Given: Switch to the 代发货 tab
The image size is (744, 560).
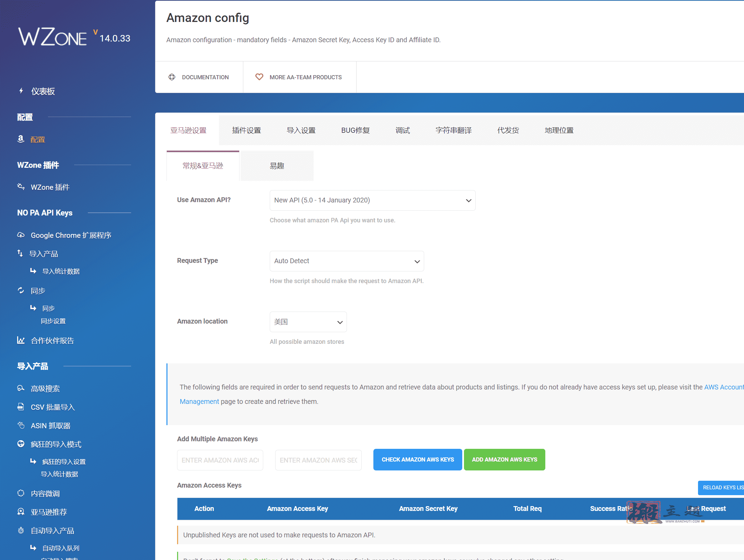Looking at the screenshot, I should tap(508, 130).
